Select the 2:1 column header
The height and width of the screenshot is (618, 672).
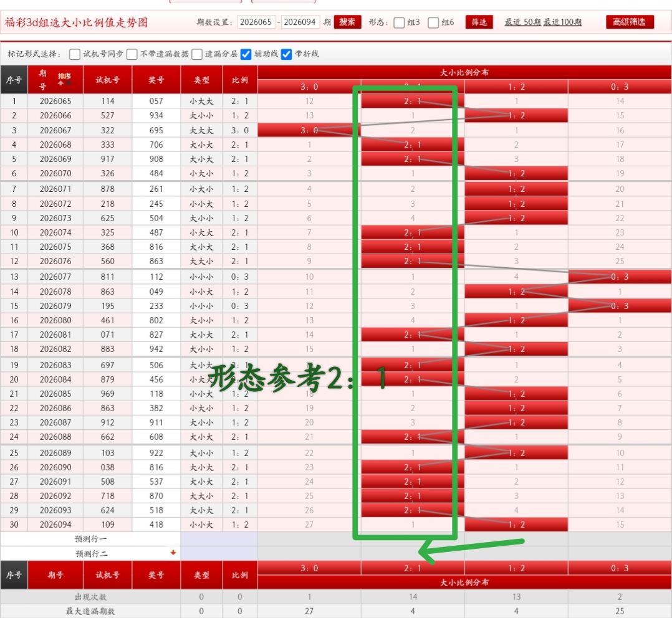(x=411, y=87)
